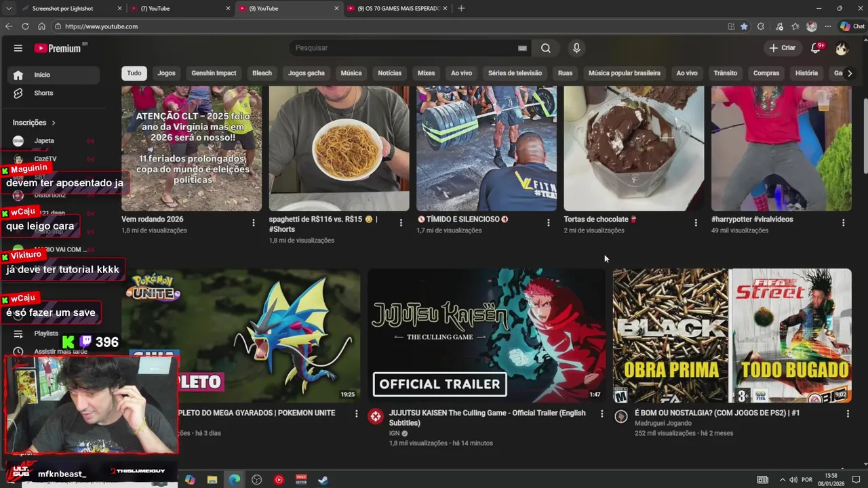Select the Tudo filter chip
This screenshot has width=868, height=488.
[x=134, y=73]
